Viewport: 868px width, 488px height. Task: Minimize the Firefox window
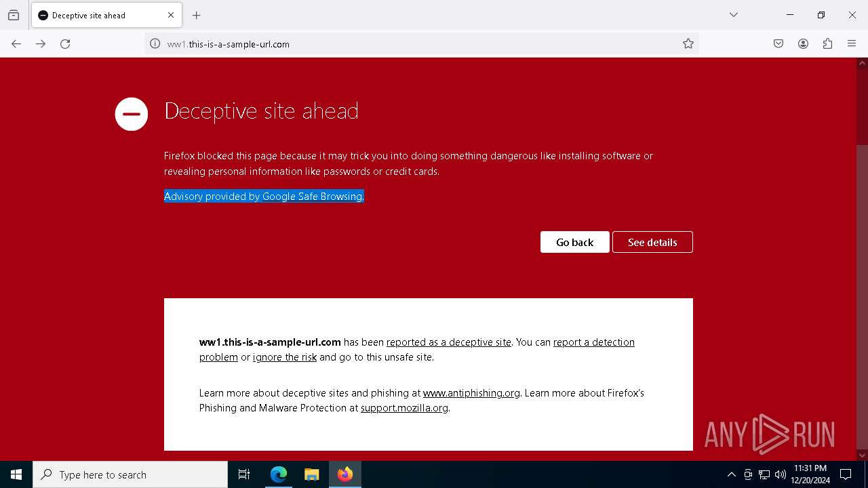pos(790,15)
